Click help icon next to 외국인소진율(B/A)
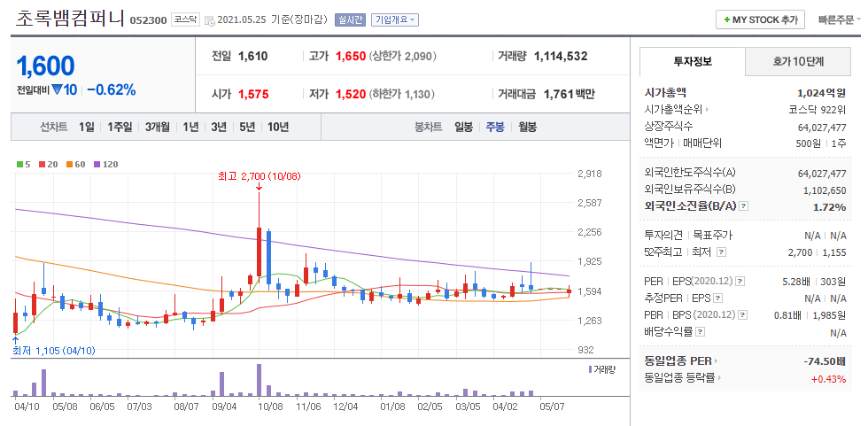Image resolution: width=868 pixels, height=426 pixels. pos(744,205)
